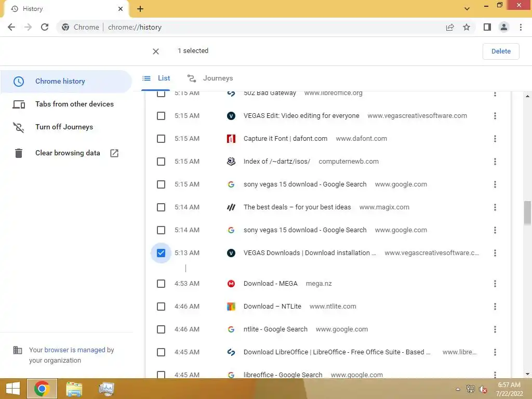The width and height of the screenshot is (532, 399).
Task: Check the 5:15 AM sony vegas search checkbox
Action: coord(161,184)
